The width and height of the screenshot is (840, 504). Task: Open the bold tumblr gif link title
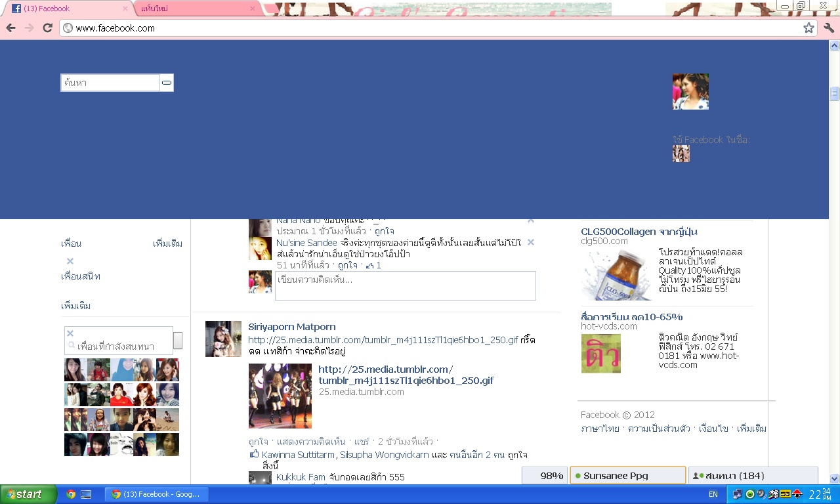pos(406,375)
